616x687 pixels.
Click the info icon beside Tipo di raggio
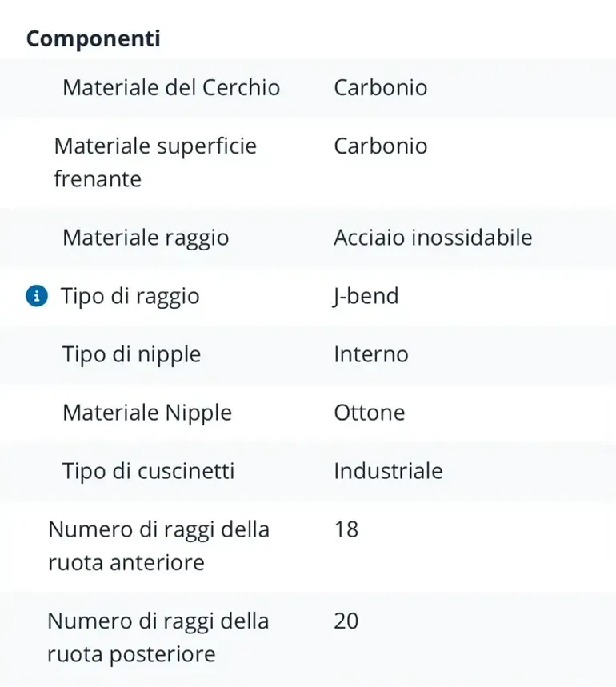(x=37, y=296)
